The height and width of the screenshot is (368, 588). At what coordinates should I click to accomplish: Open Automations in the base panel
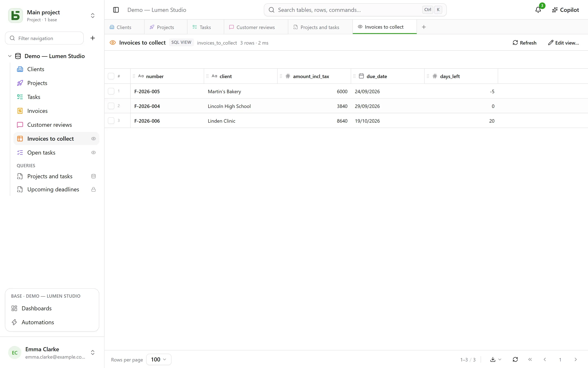coord(52,322)
